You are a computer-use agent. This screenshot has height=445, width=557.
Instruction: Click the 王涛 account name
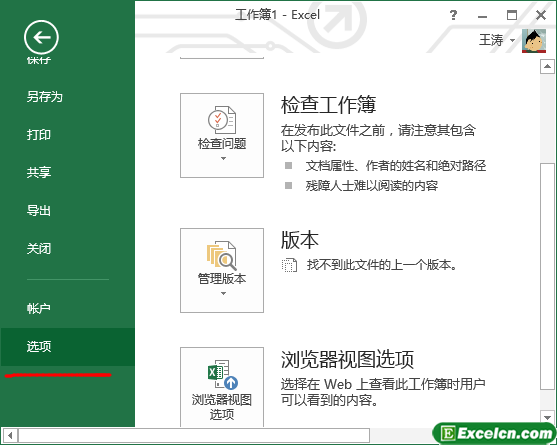[x=491, y=40]
